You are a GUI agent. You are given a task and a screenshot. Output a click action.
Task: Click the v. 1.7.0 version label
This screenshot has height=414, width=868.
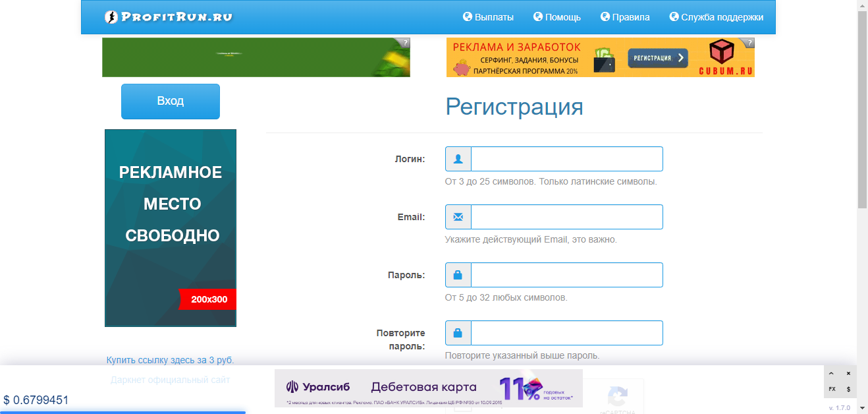coord(839,408)
